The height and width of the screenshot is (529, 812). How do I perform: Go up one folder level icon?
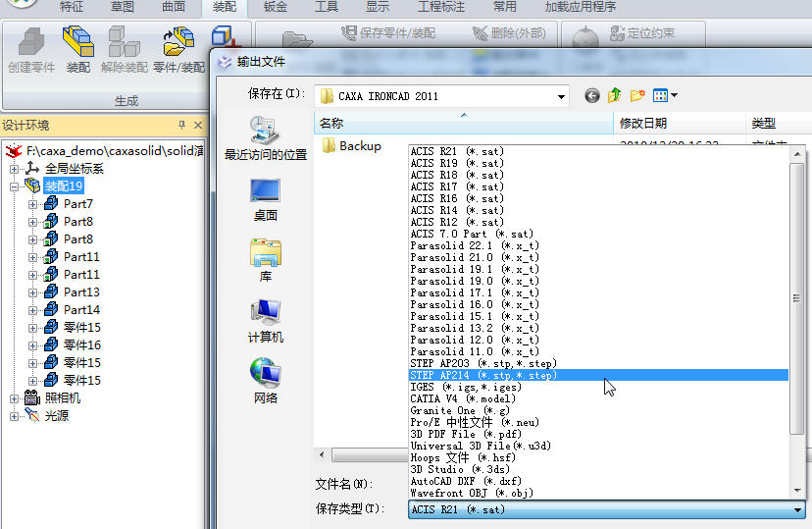(x=614, y=95)
